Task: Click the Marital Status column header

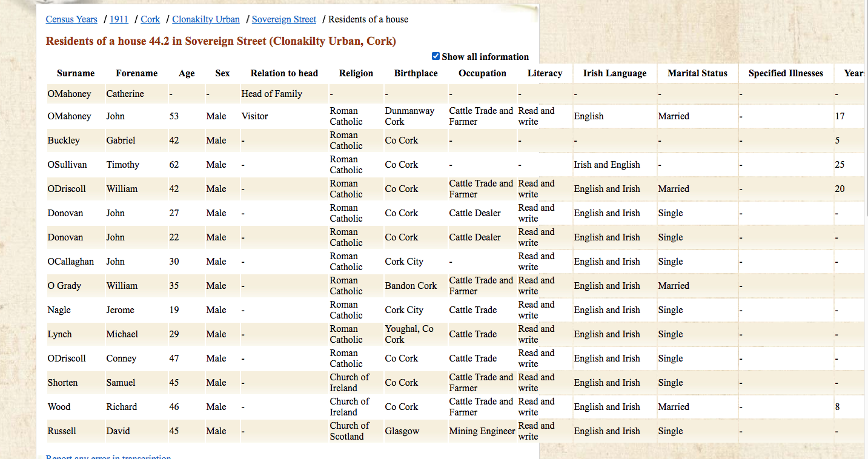Action: (x=698, y=73)
